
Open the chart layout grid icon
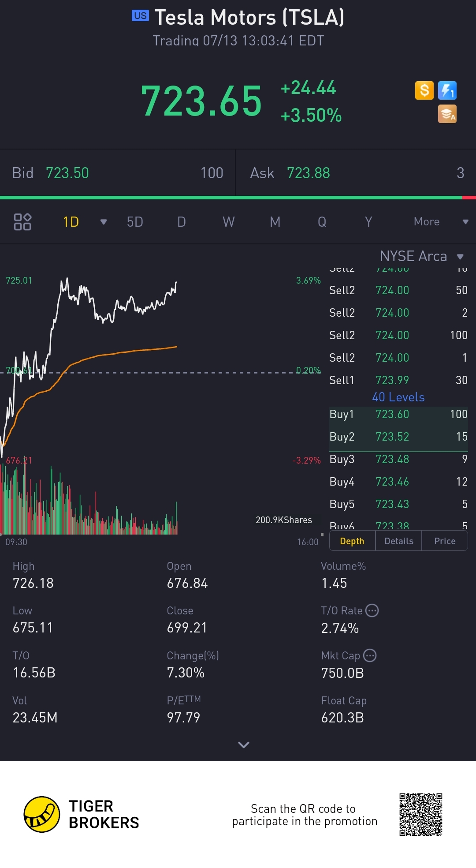22,222
